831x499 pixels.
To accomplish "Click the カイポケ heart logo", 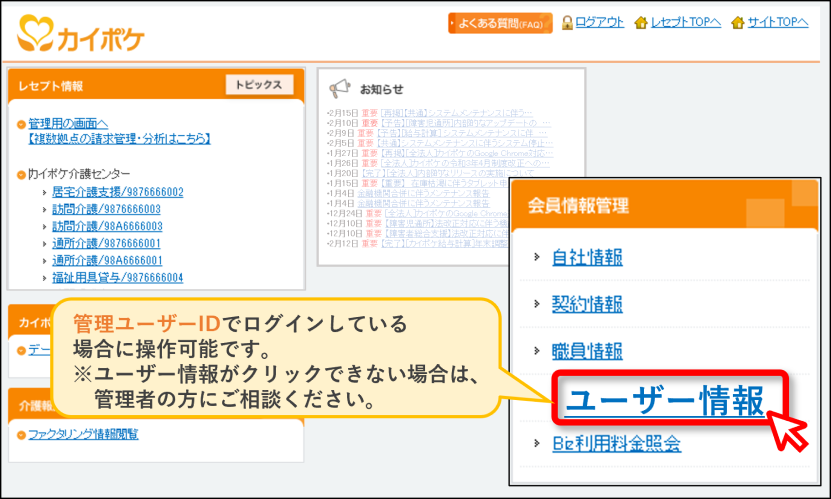I will coord(35,33).
